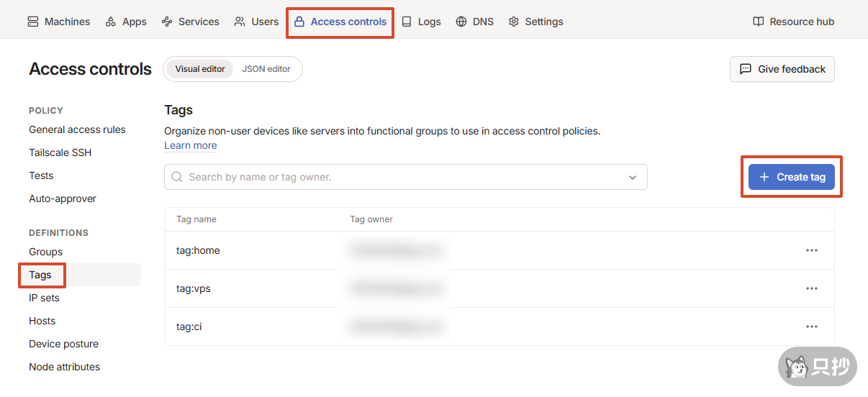Click the Services icon in top navigation
This screenshot has width=868, height=397.
[x=167, y=22]
